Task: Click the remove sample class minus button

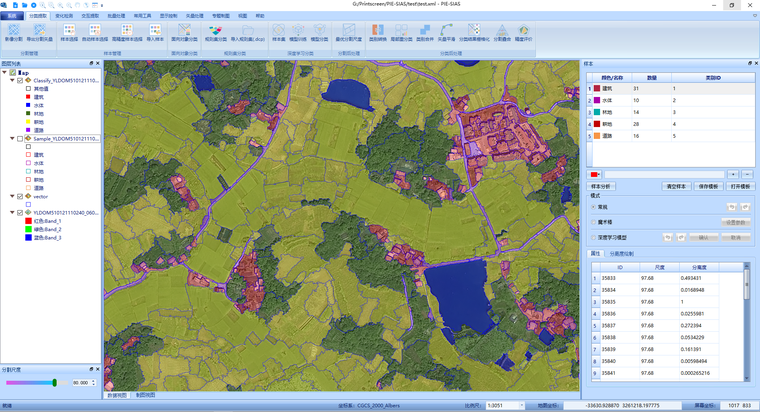Action: pyautogui.click(x=747, y=174)
